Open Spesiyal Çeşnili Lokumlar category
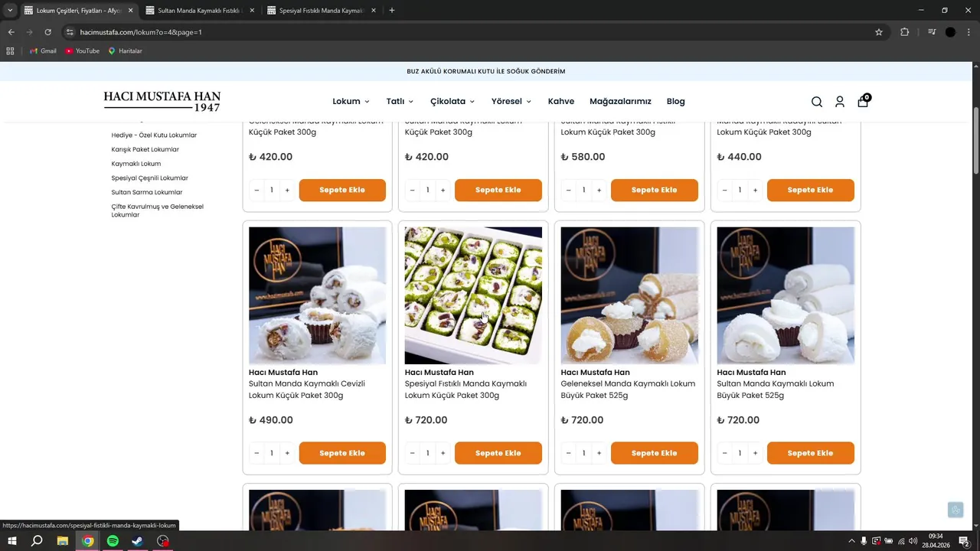Viewport: 980px width, 551px height. pyautogui.click(x=149, y=178)
